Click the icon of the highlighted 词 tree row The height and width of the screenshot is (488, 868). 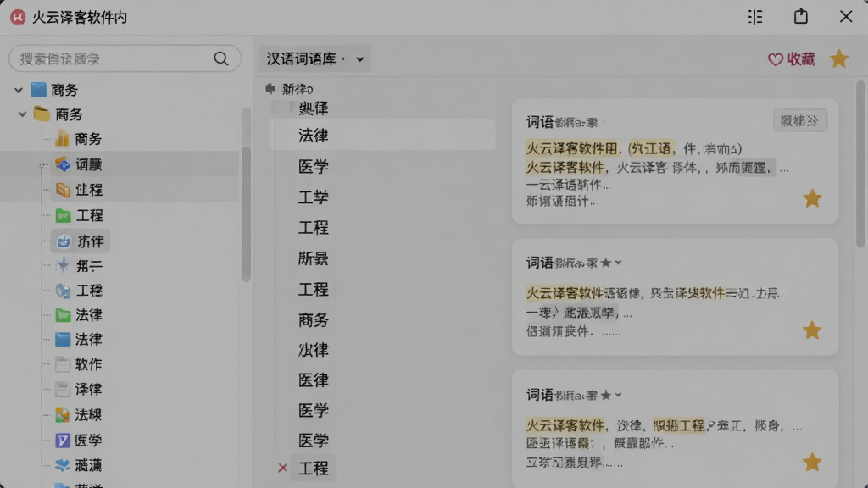63,164
